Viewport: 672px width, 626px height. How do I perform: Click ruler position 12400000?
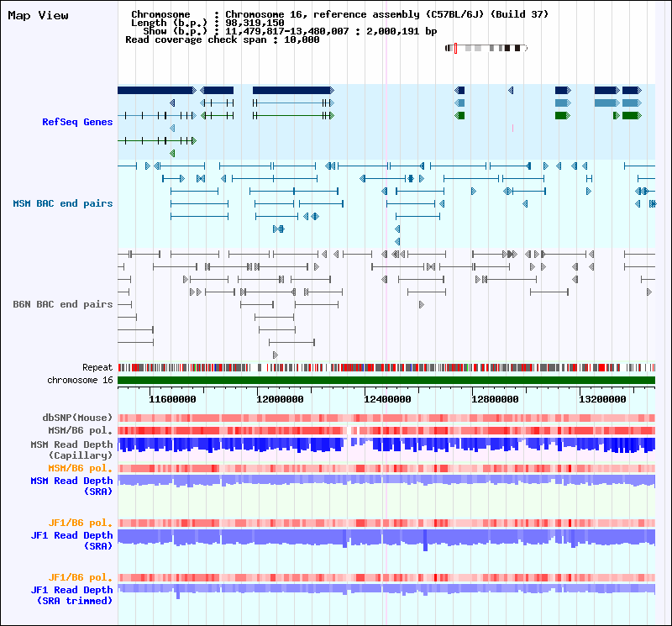(387, 400)
